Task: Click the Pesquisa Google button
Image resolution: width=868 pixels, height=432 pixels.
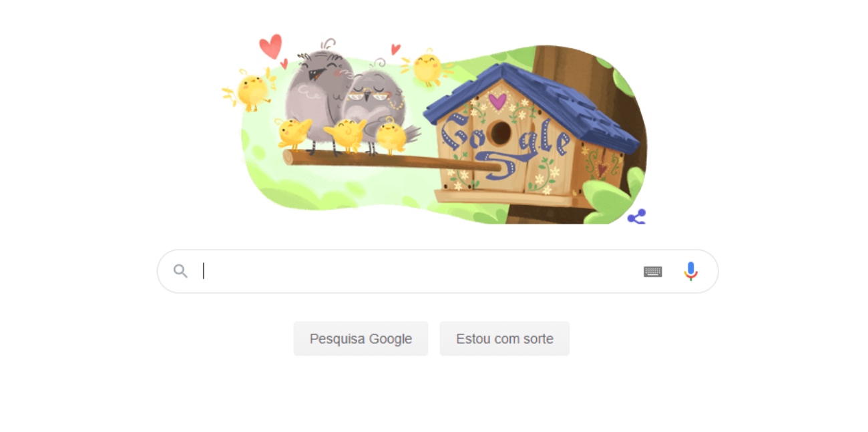Action: pos(361,339)
